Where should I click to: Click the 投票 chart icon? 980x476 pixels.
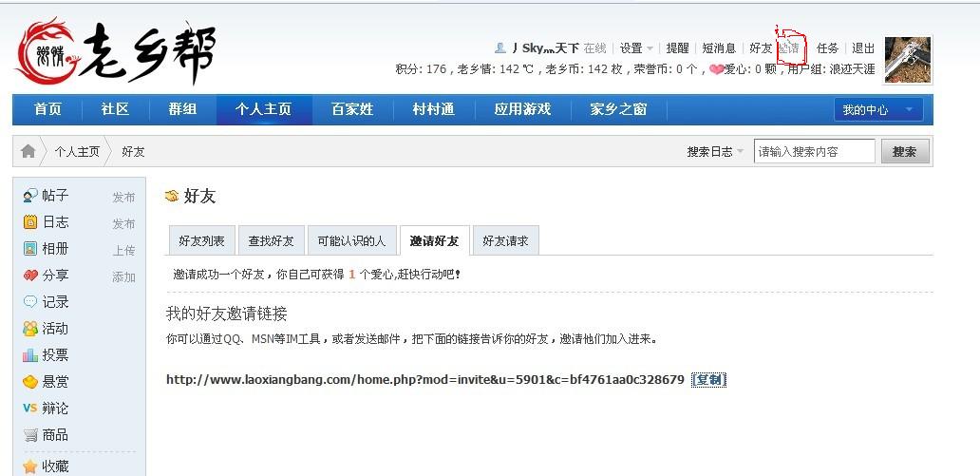(x=30, y=355)
